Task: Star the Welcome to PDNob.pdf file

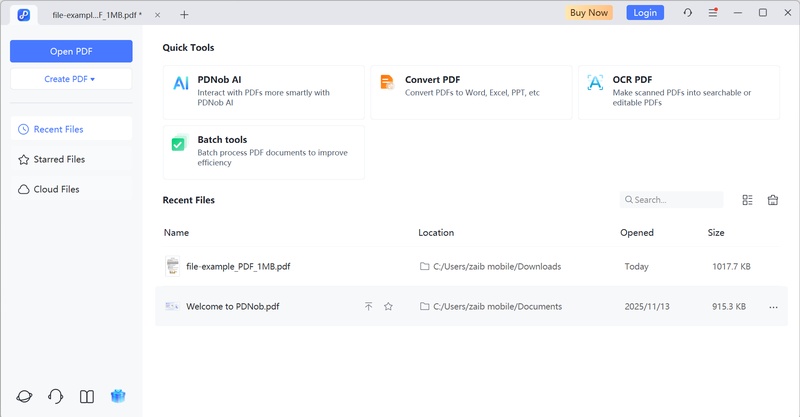Action: pyautogui.click(x=388, y=306)
